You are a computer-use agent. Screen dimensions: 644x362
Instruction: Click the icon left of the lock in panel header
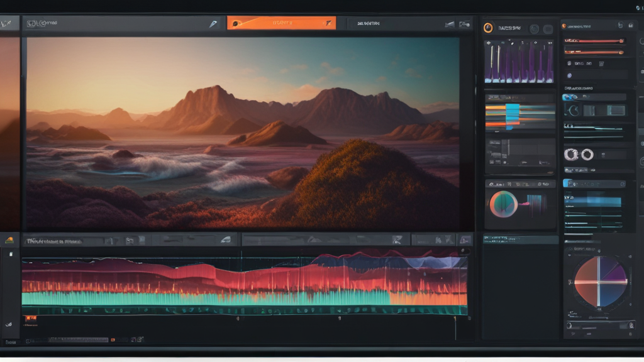620,25
